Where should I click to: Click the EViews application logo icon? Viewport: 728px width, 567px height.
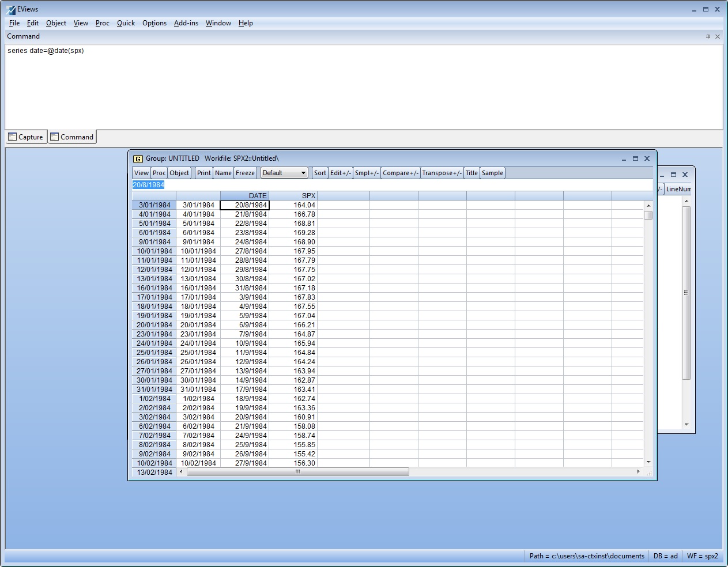point(11,9)
